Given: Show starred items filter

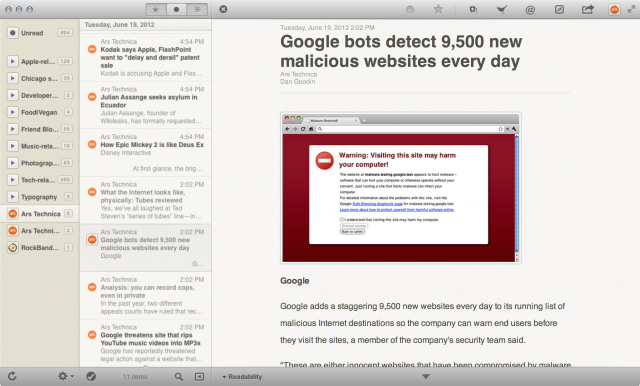Looking at the screenshot, I should coord(156,9).
